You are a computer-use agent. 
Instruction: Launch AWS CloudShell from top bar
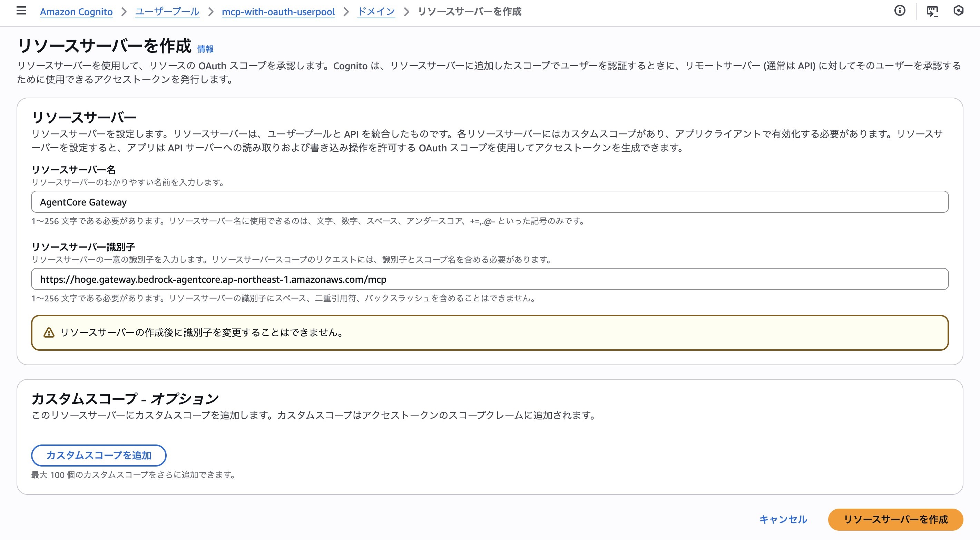coord(932,11)
